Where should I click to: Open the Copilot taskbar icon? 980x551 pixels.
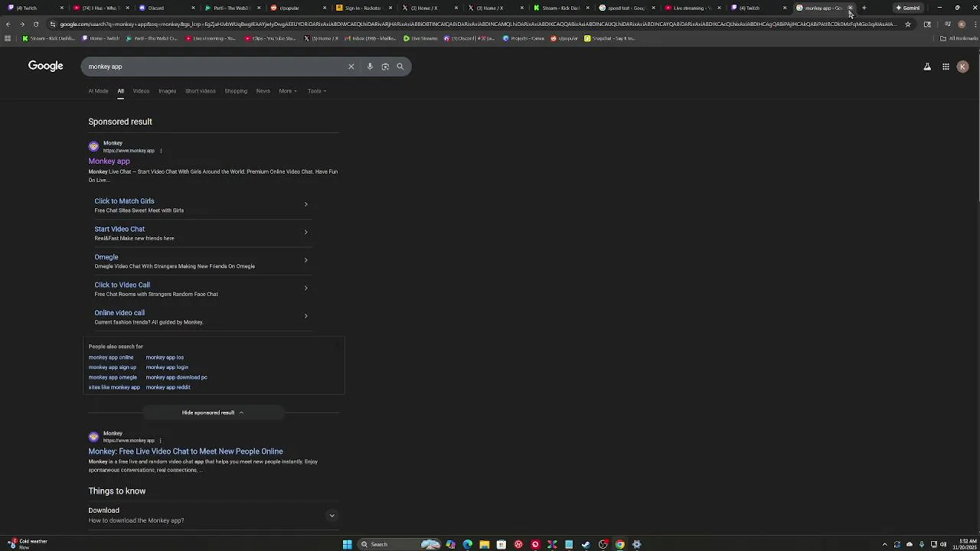coord(451,544)
